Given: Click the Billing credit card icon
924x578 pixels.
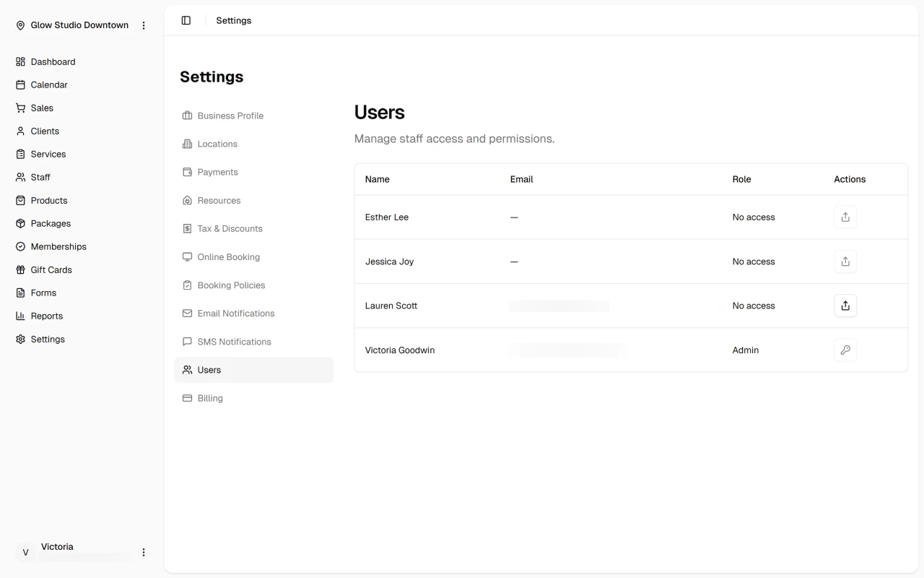Looking at the screenshot, I should 187,397.
